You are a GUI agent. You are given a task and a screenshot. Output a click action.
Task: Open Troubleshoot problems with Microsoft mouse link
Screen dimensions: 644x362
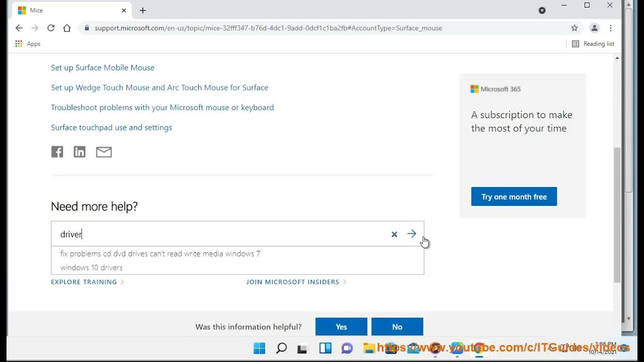point(163,108)
